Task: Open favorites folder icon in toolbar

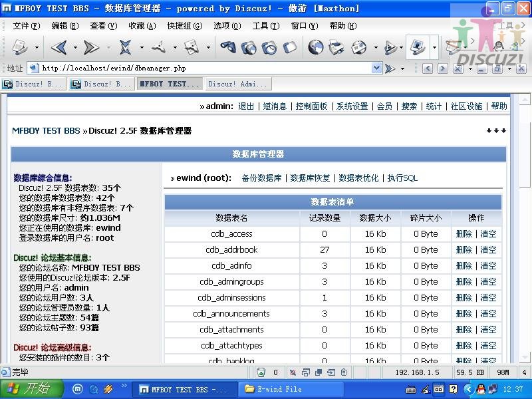Action: [249, 47]
